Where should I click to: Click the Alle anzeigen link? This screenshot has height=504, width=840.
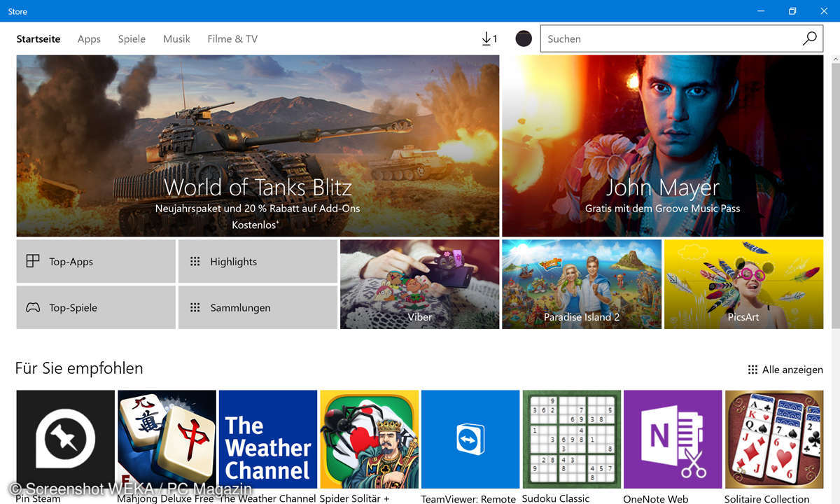click(792, 370)
